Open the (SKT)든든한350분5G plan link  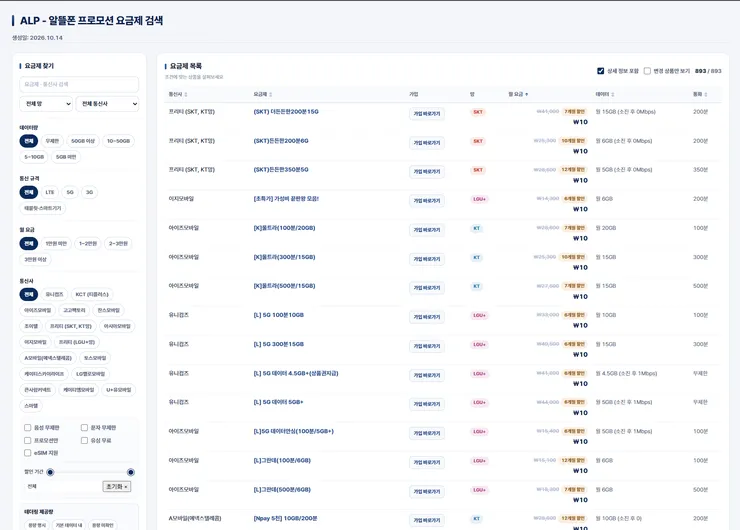[x=281, y=169]
